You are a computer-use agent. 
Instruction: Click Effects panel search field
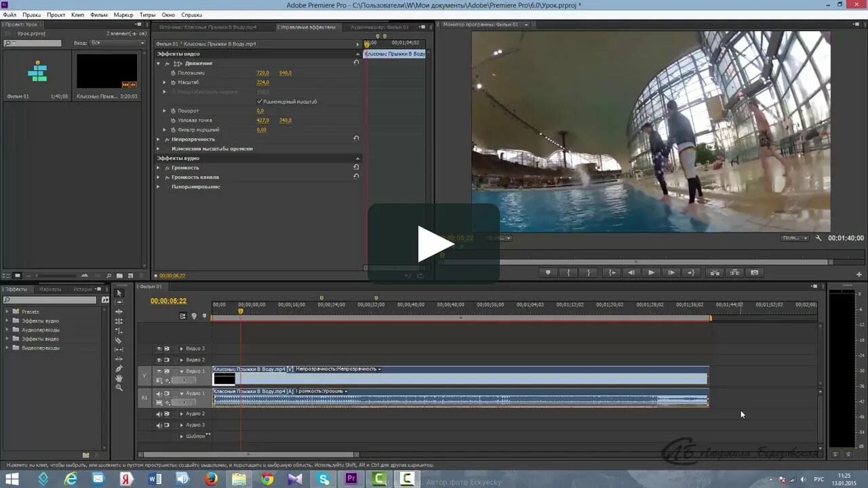(51, 300)
